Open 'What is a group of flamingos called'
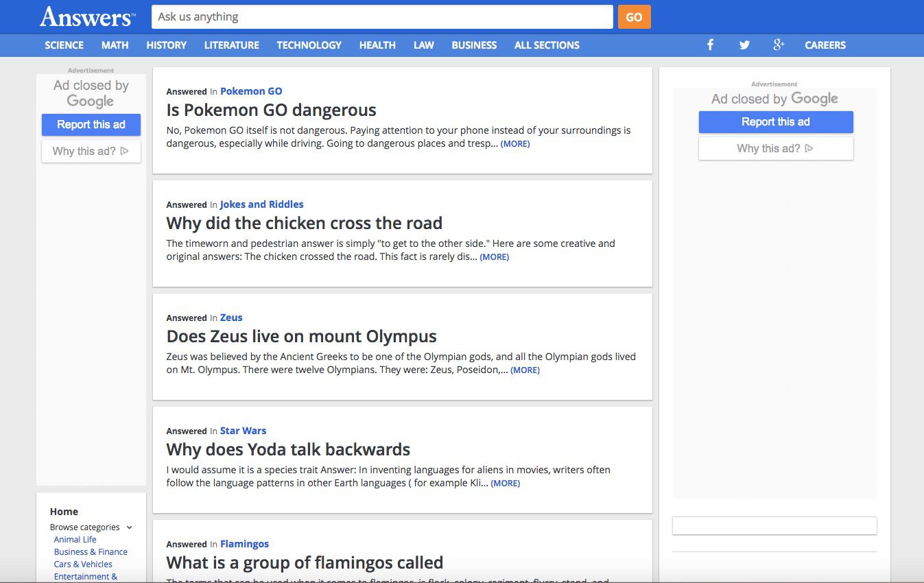 point(305,563)
